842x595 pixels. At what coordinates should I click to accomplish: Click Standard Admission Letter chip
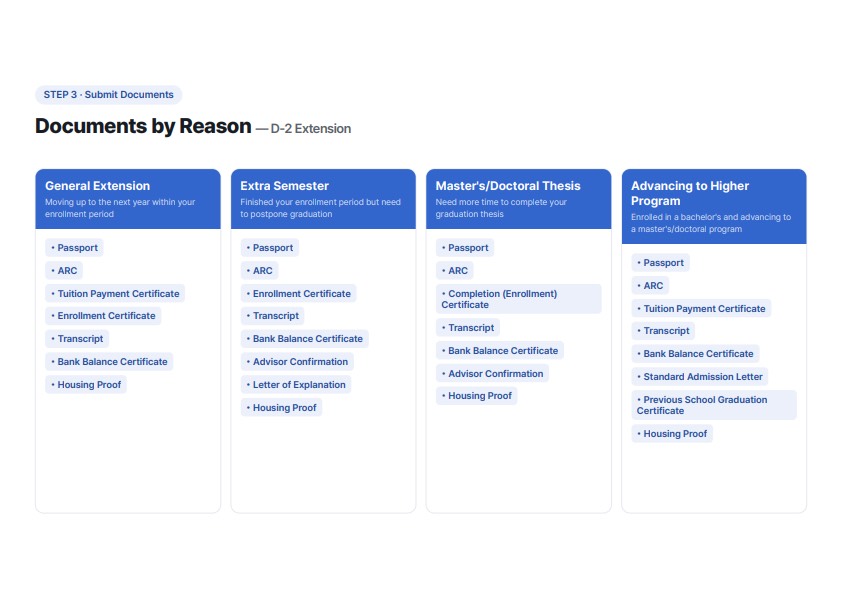click(700, 376)
